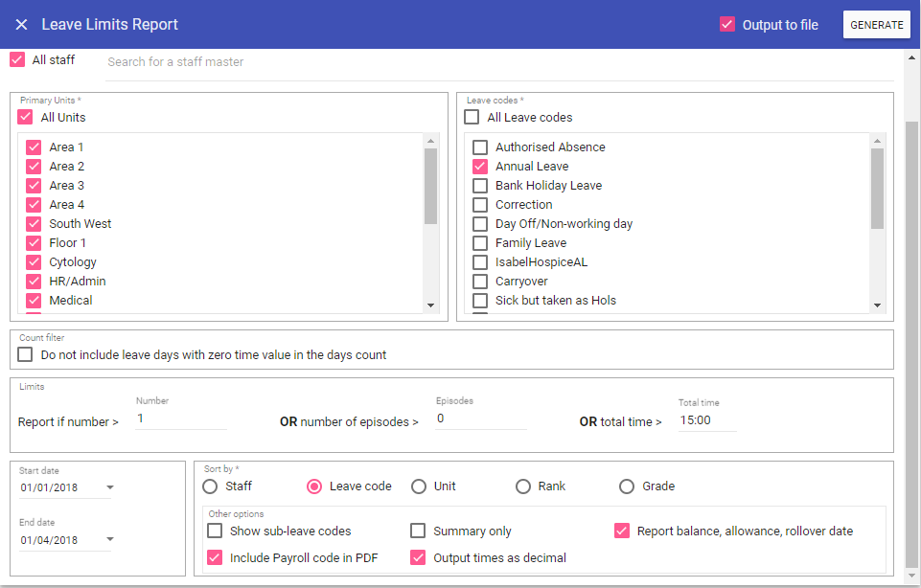Toggle the Output to file checkbox
This screenshot has width=921, height=588.
727,25
